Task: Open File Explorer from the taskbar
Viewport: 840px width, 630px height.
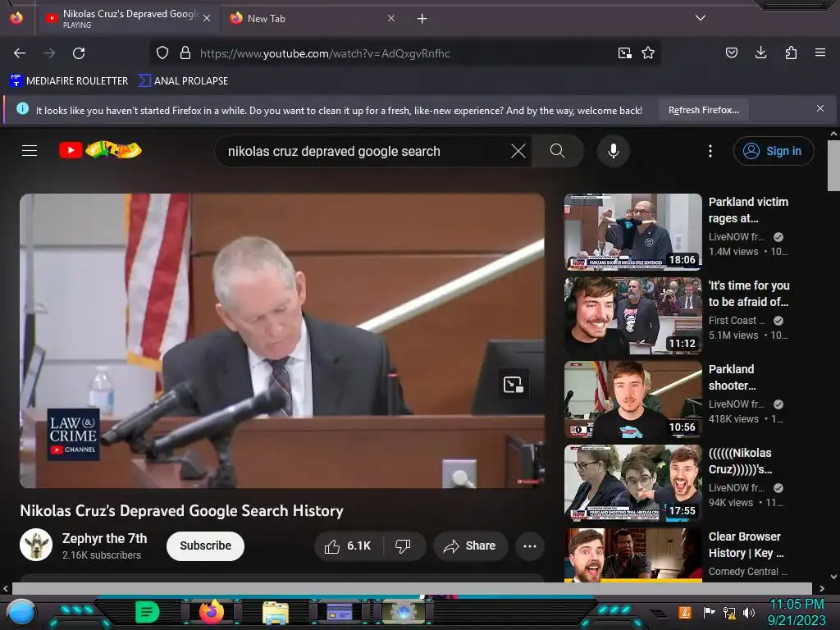Action: click(276, 612)
